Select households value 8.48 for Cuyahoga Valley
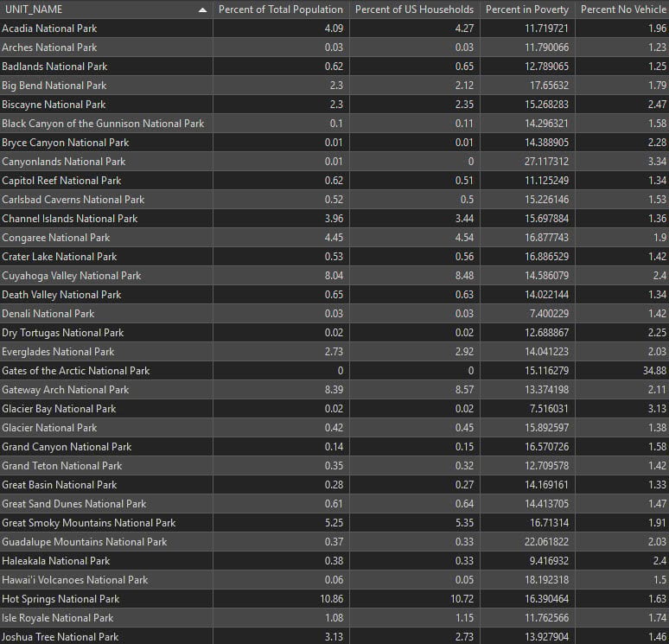 pos(464,276)
